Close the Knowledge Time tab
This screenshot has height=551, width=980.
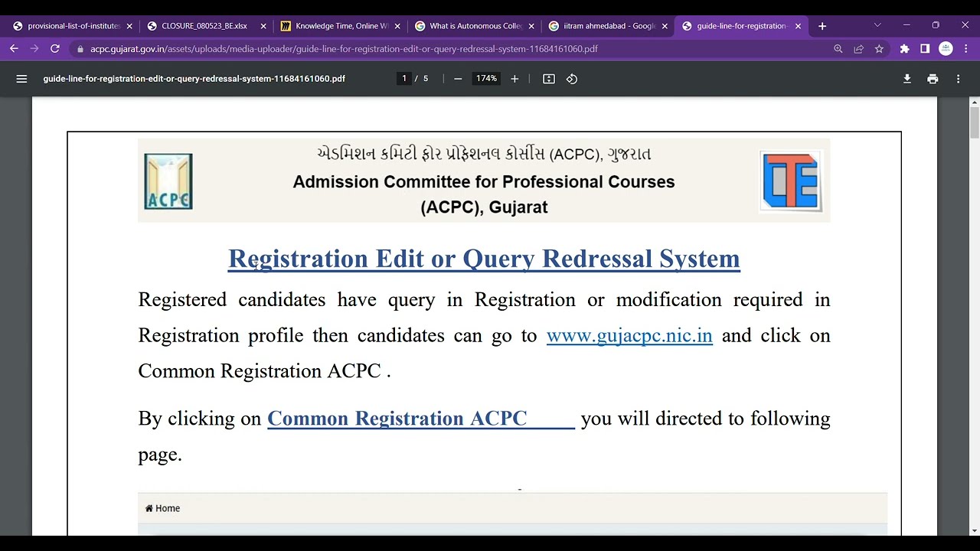pos(397,26)
